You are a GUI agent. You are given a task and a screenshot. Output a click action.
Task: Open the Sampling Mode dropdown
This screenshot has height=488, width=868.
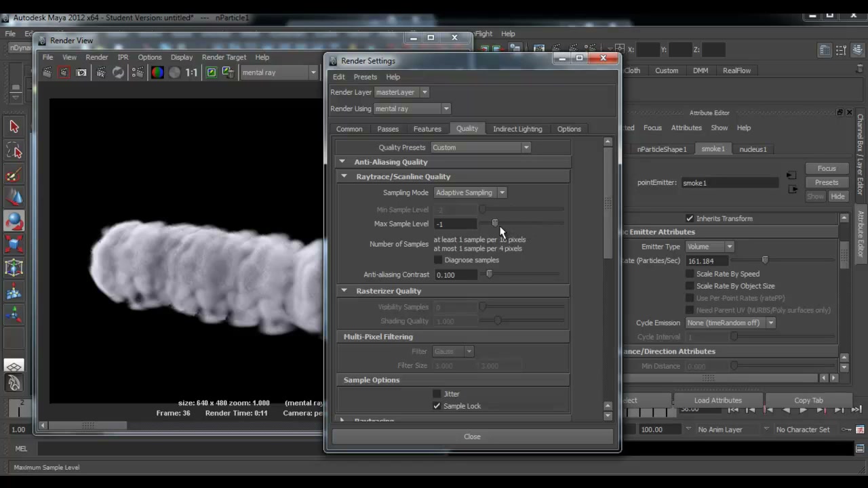471,192
